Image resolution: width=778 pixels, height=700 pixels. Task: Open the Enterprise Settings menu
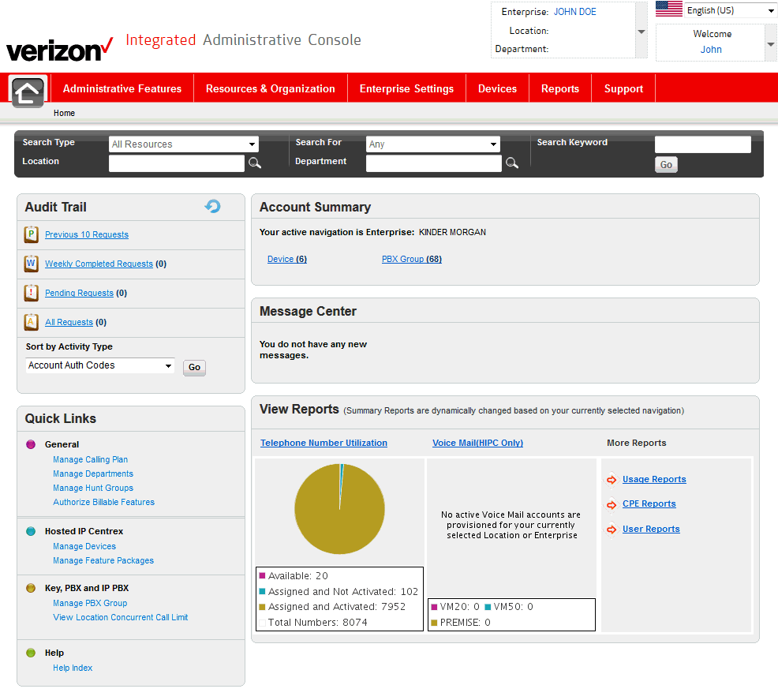tap(406, 89)
